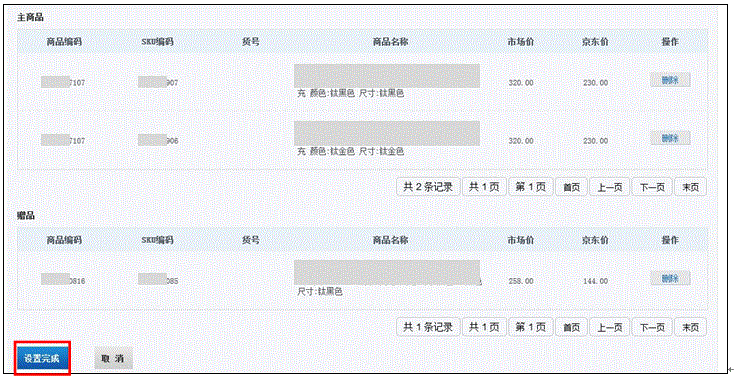Click 共 2 条记录 record count box
Screen dimensions: 734x381
click(x=428, y=187)
